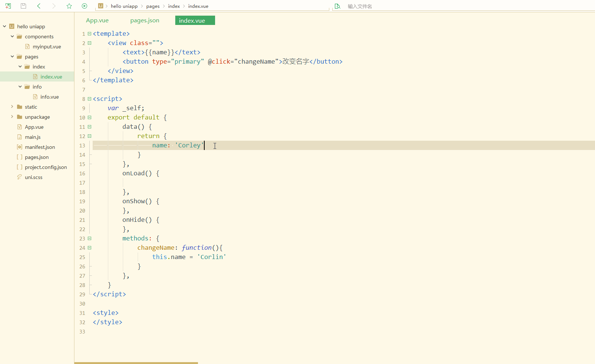Collapse the index folder chevron
This screenshot has width=595, height=364.
tap(20, 67)
